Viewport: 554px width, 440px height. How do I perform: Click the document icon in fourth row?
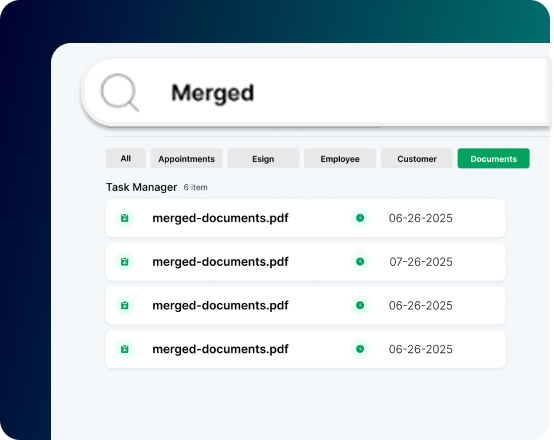coord(125,349)
